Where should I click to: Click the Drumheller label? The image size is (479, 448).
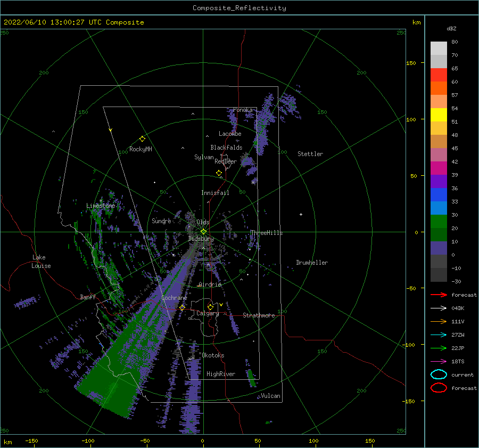point(312,263)
